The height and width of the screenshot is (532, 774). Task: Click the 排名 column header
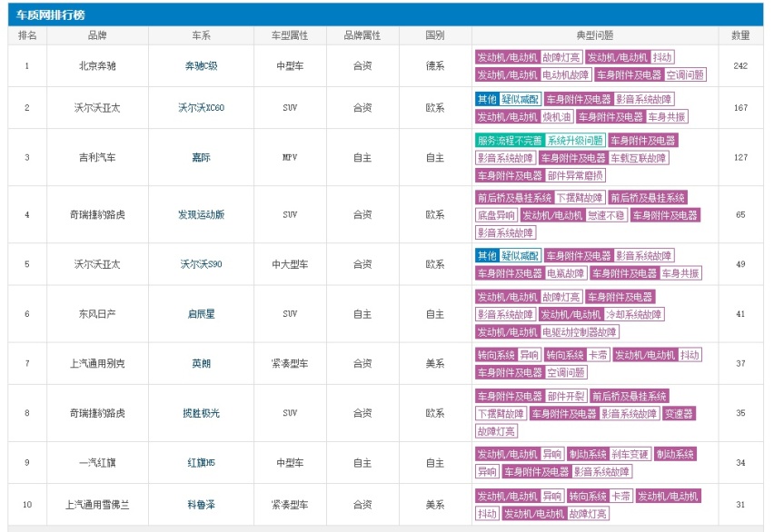point(27,35)
